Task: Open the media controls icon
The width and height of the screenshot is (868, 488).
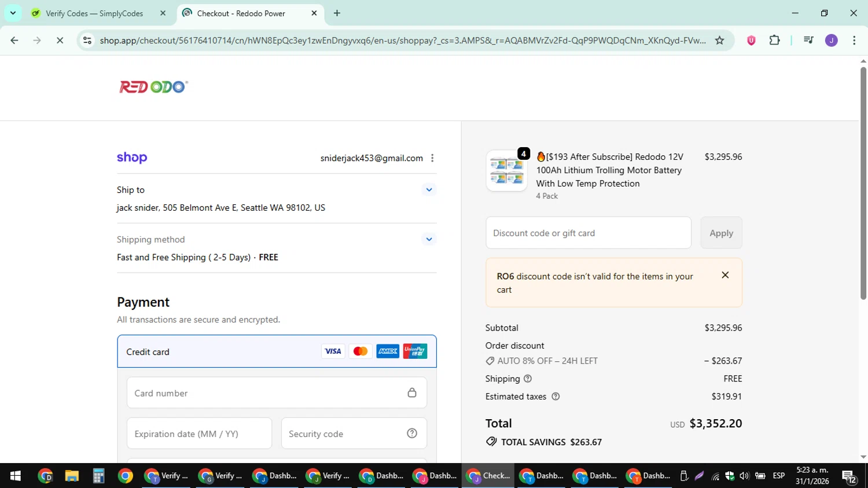Action: [x=808, y=41]
